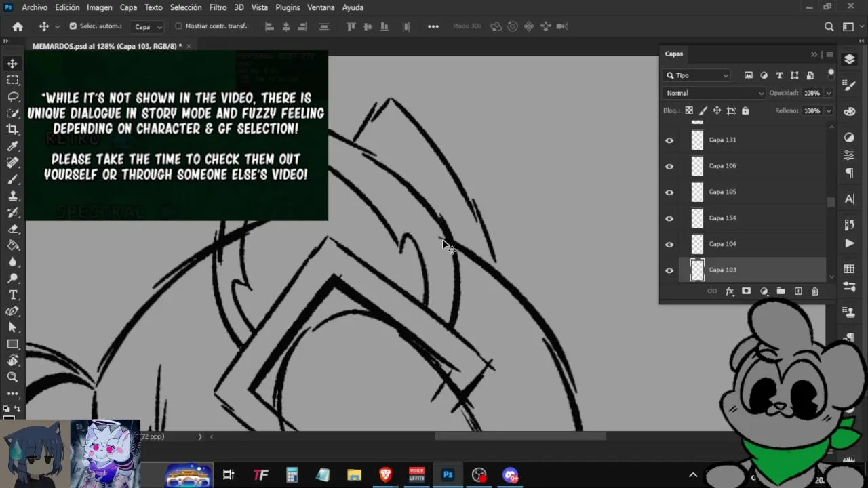This screenshot has height=488, width=868.
Task: Hide layer Capa 131
Action: point(669,140)
